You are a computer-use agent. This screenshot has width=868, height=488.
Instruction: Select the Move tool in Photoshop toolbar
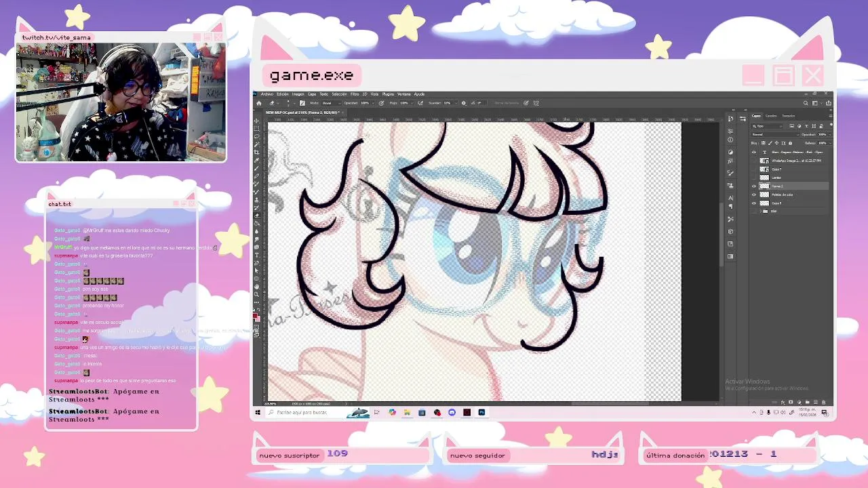point(256,121)
